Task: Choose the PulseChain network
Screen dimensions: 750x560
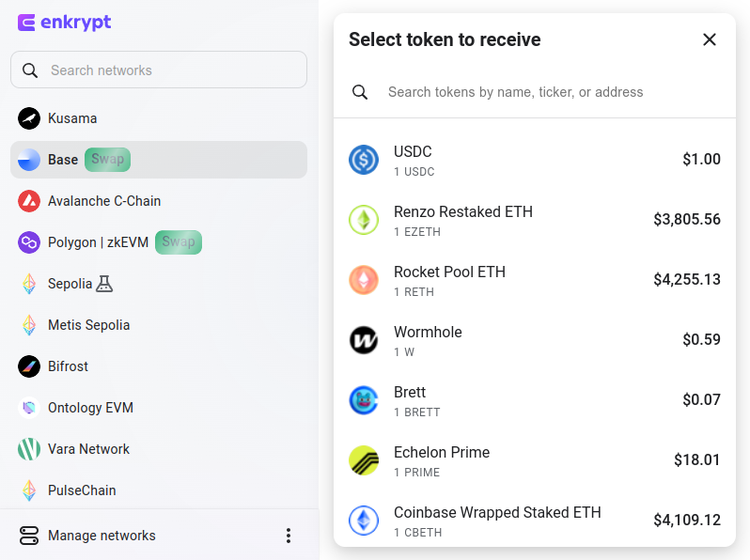Action: [159, 490]
